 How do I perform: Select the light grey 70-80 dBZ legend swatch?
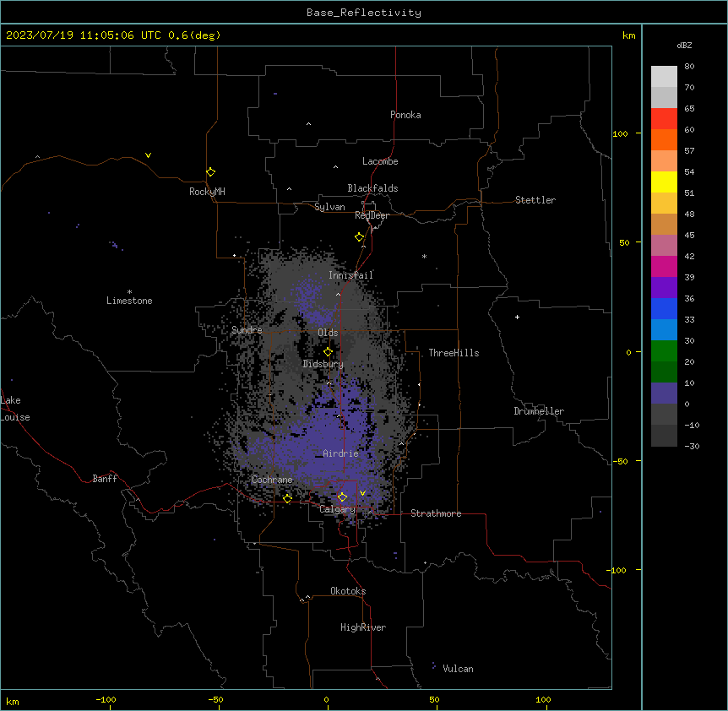tap(664, 77)
